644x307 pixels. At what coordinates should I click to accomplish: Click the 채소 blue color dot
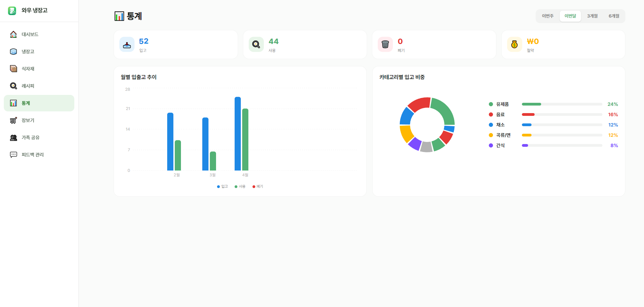491,125
